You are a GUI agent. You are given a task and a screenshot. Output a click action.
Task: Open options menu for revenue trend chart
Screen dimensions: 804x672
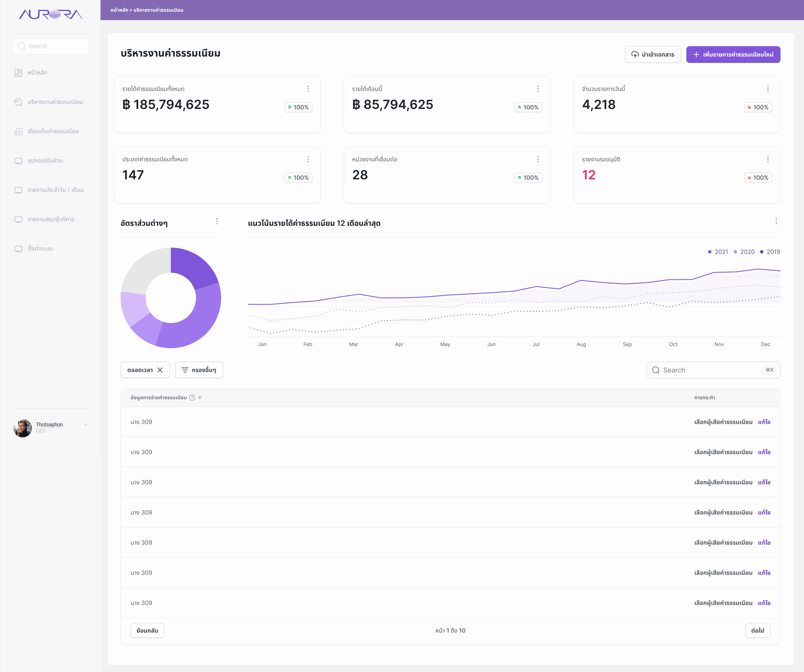pos(776,221)
